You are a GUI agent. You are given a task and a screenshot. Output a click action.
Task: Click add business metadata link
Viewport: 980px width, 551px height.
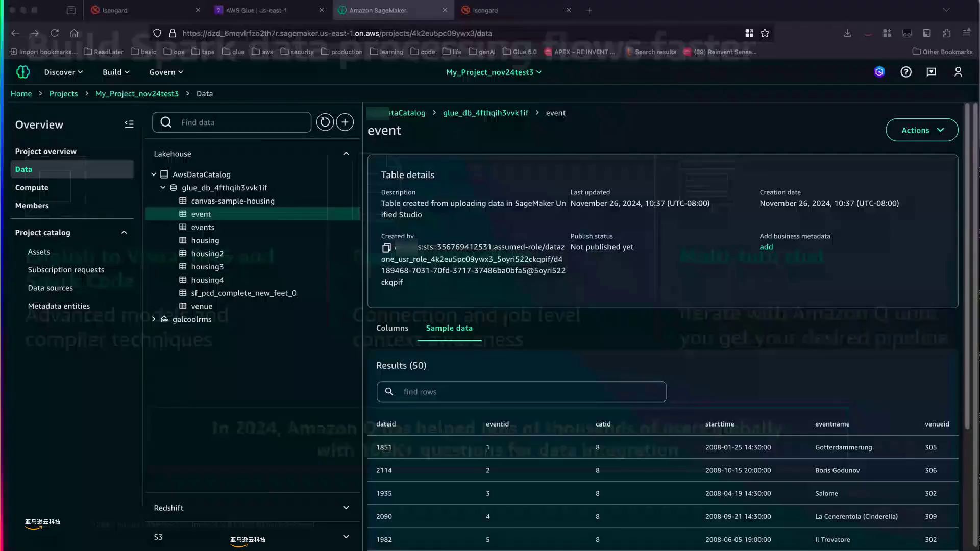pyautogui.click(x=766, y=247)
